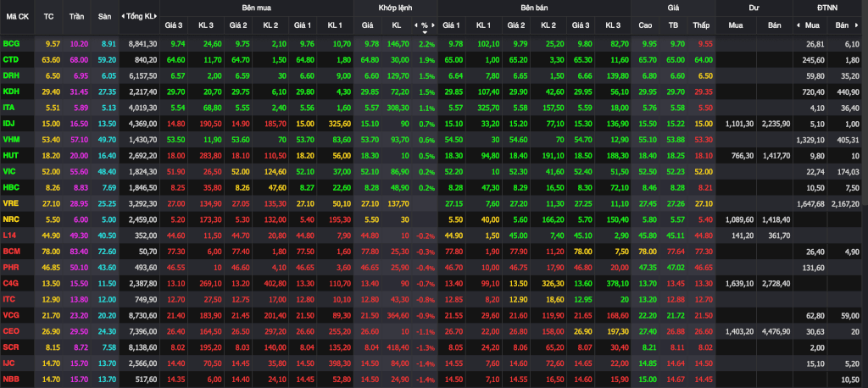Open the ITA stock symbol

pos(9,107)
